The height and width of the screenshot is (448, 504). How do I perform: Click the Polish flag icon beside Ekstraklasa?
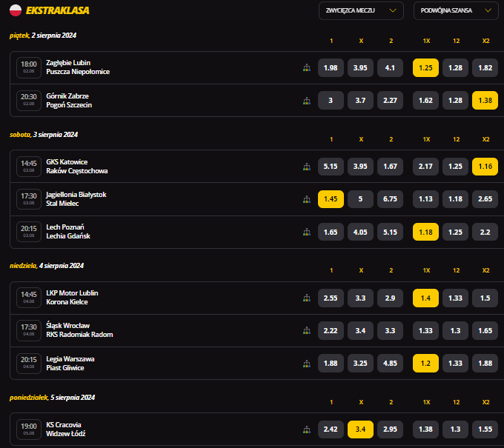coord(16,10)
